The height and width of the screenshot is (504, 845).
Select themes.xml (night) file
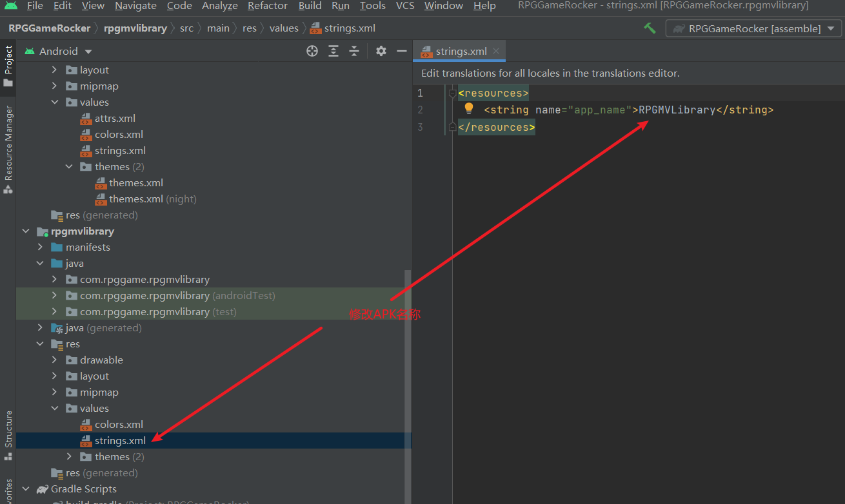tap(153, 199)
